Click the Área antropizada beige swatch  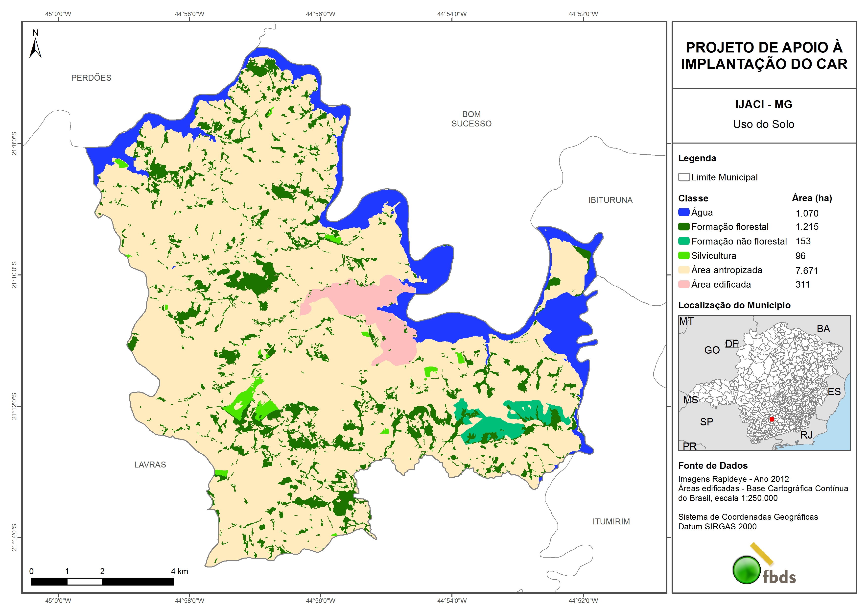click(683, 270)
